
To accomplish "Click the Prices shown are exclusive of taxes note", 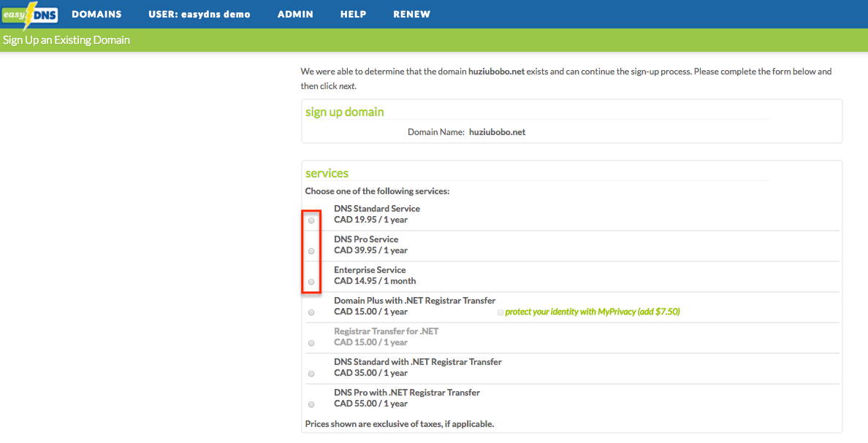I will [x=399, y=424].
